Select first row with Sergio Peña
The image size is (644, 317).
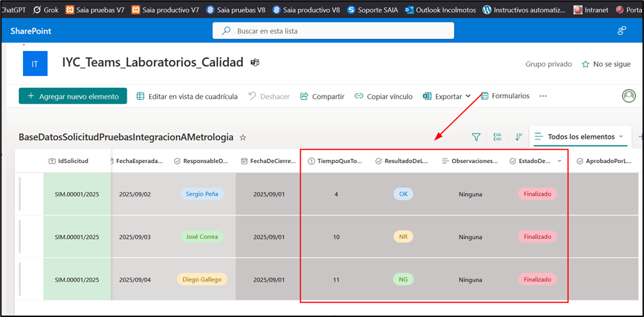point(29,194)
